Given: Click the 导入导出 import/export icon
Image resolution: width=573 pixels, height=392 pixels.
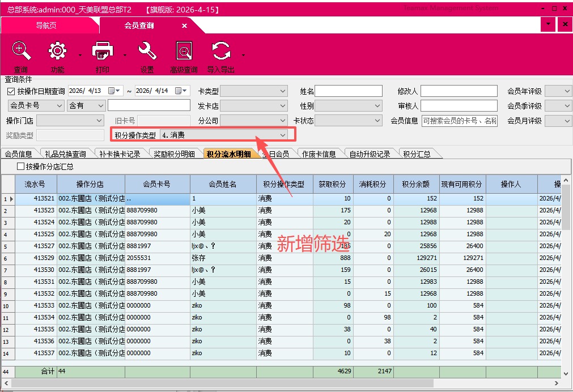Looking at the screenshot, I should tap(220, 53).
